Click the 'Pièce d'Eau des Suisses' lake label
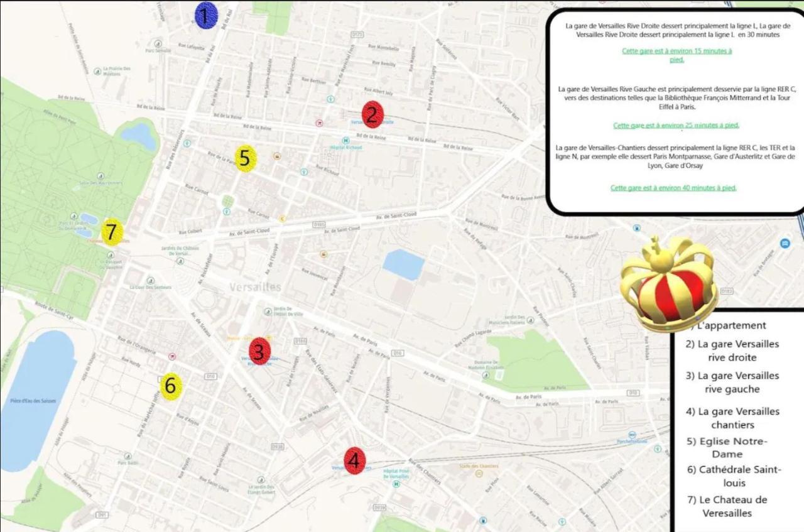Image resolution: width=804 pixels, height=532 pixels. (35, 400)
